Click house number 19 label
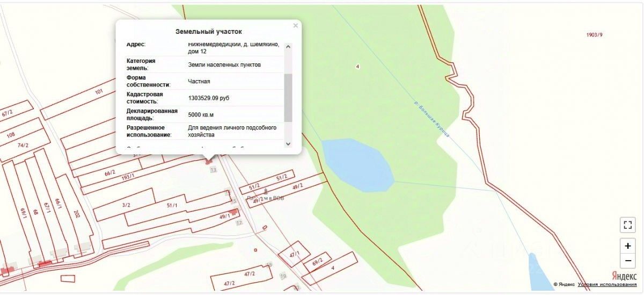 (x=282, y=276)
